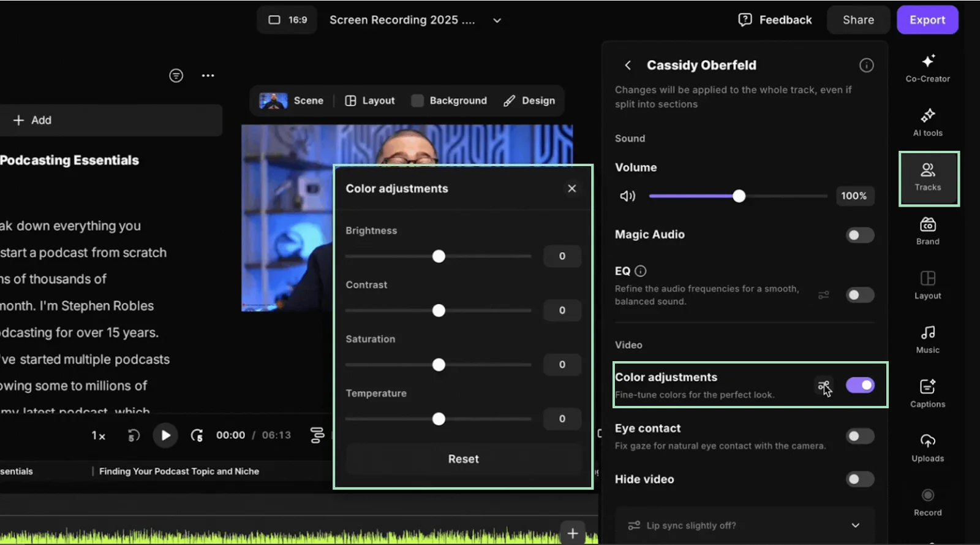Open the Layout toolbar tab

pyautogui.click(x=369, y=101)
